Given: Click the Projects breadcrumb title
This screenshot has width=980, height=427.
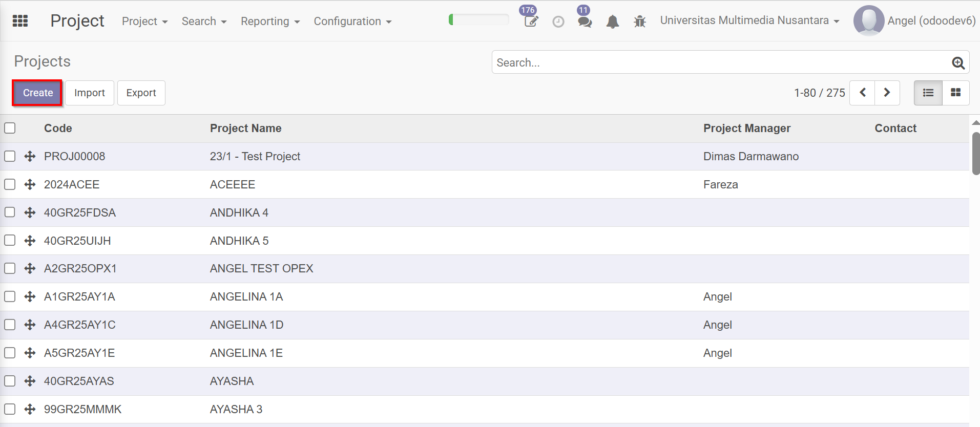Looking at the screenshot, I should (42, 61).
